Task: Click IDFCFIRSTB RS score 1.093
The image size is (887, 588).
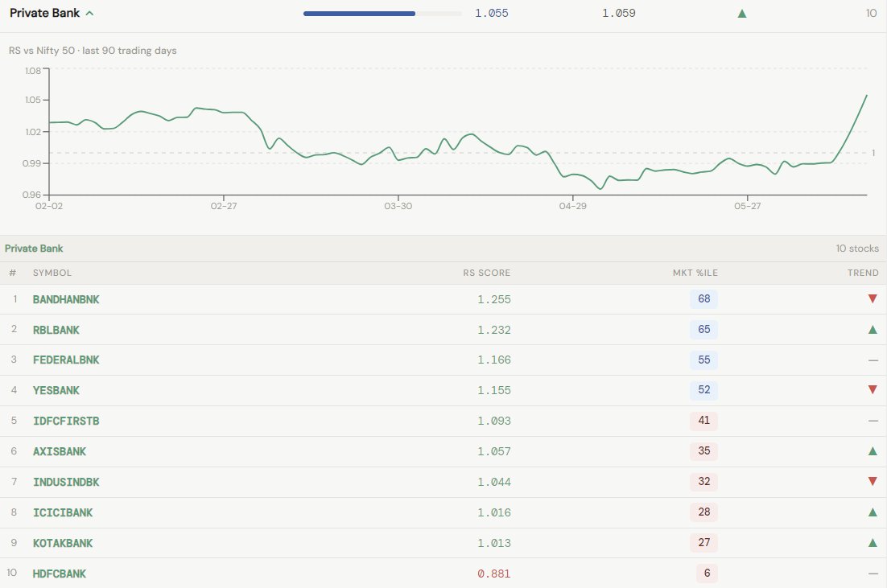Action: point(494,421)
